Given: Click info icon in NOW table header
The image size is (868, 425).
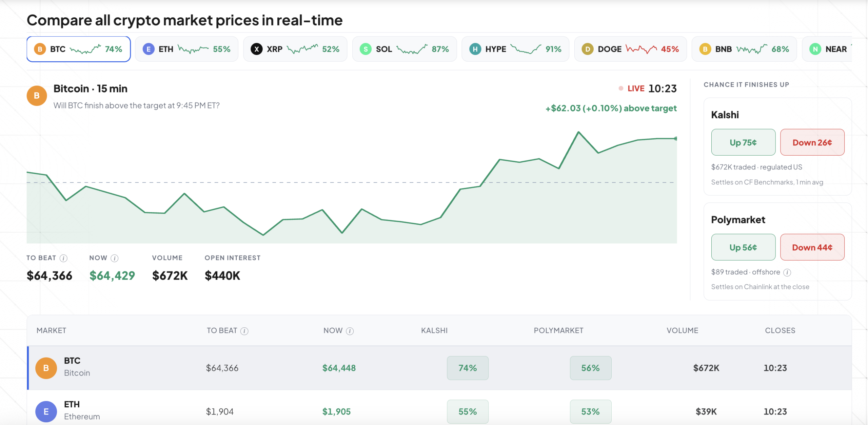Looking at the screenshot, I should (350, 331).
